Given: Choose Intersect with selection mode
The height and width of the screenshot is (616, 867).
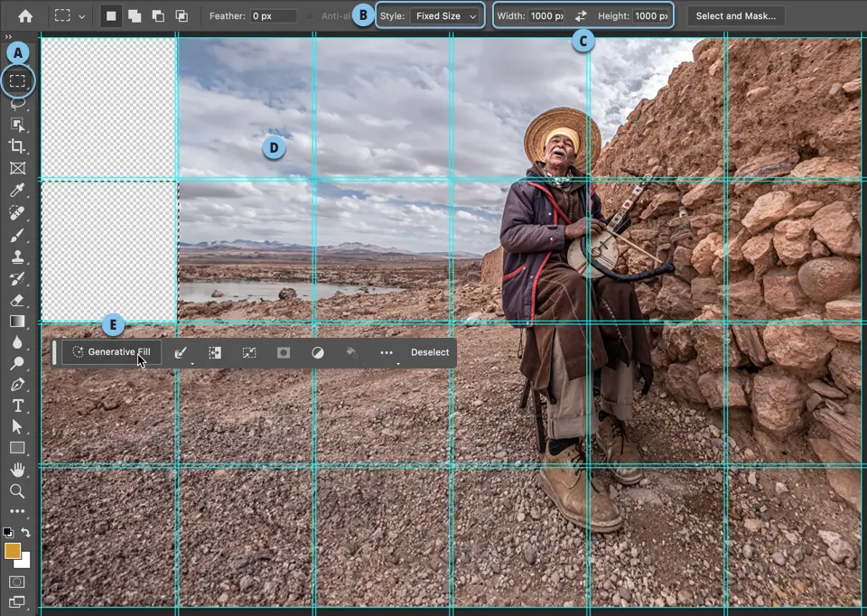Looking at the screenshot, I should pos(182,16).
